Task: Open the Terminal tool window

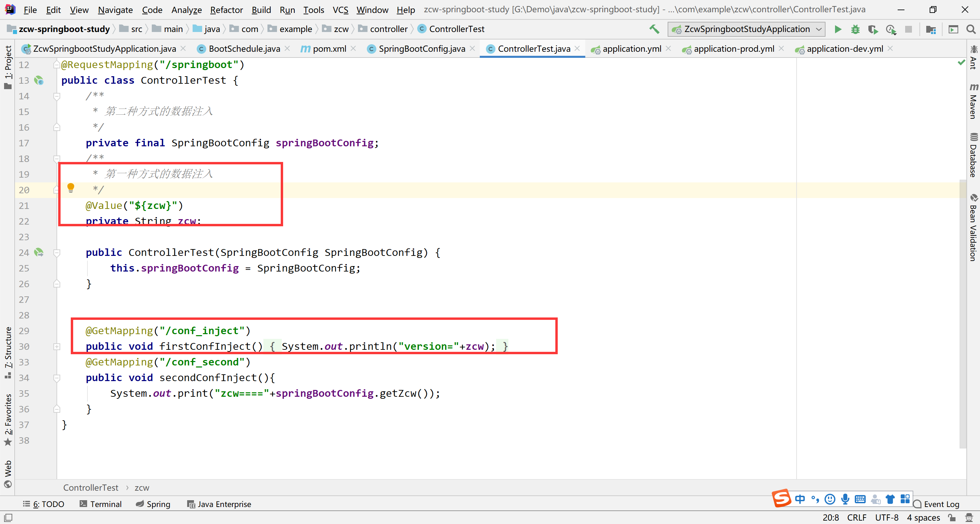Action: point(101,504)
